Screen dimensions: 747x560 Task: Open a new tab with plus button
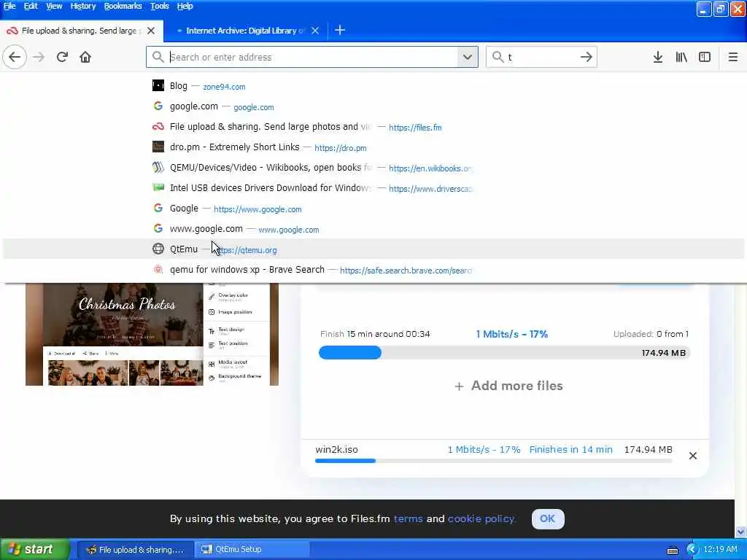pos(340,31)
